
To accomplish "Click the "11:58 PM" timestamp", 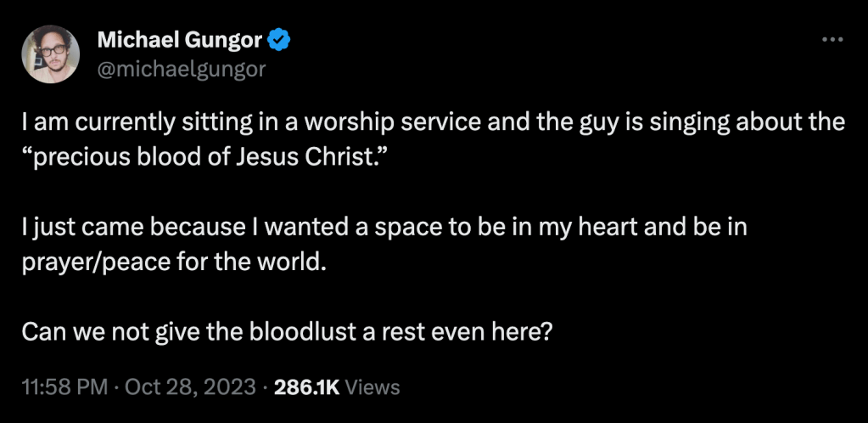I will (x=65, y=387).
